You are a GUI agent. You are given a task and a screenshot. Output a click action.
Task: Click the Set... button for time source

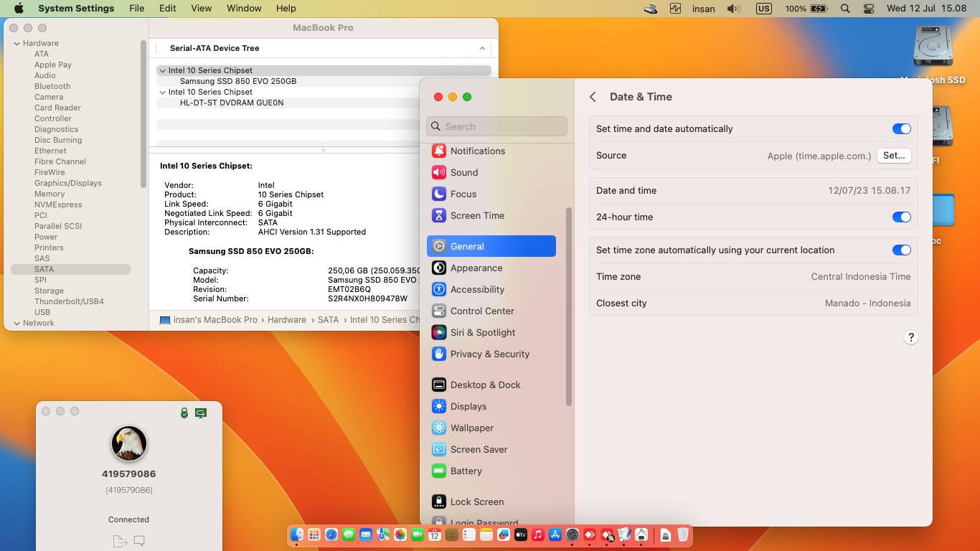tap(894, 156)
